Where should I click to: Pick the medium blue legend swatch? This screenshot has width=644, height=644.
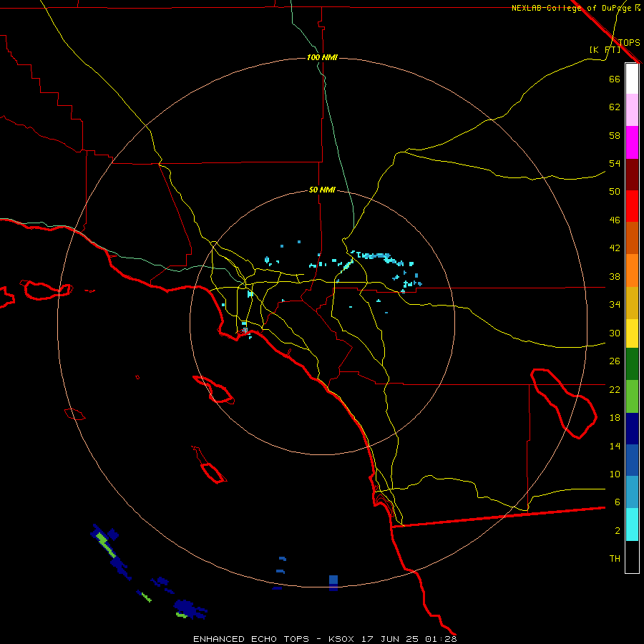click(632, 460)
